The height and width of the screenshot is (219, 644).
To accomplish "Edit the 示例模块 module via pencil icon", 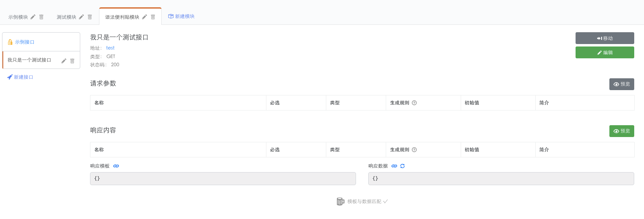I will [33, 17].
